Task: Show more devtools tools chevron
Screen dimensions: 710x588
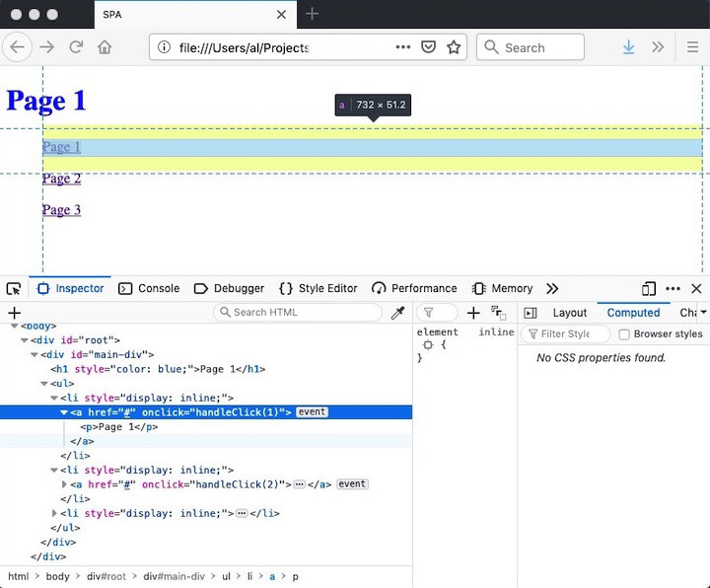Action: (x=552, y=288)
